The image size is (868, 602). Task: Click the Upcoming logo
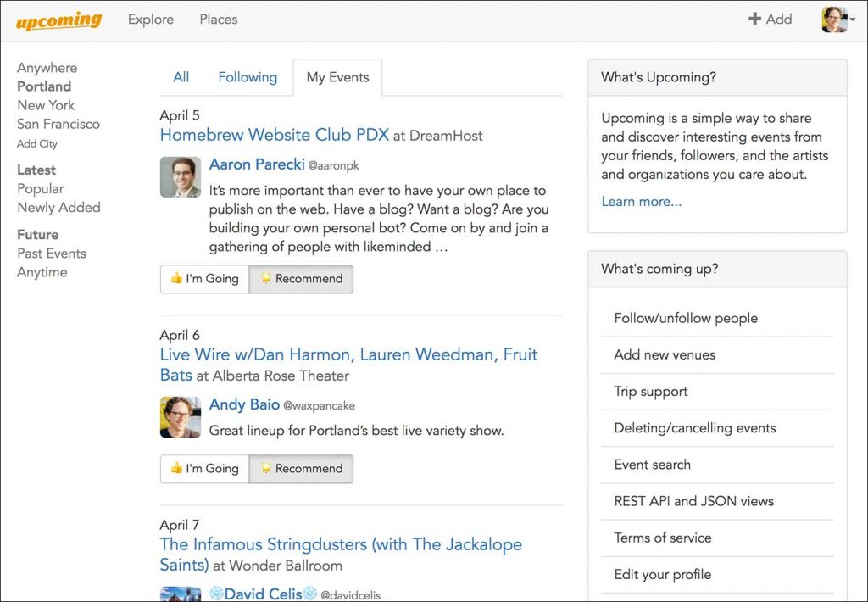(x=58, y=20)
